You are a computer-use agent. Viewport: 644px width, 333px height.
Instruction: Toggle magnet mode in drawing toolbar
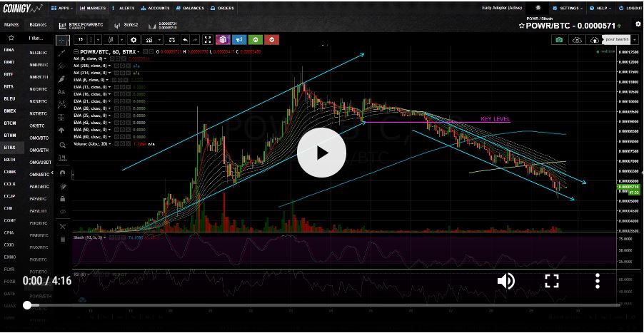click(x=62, y=173)
